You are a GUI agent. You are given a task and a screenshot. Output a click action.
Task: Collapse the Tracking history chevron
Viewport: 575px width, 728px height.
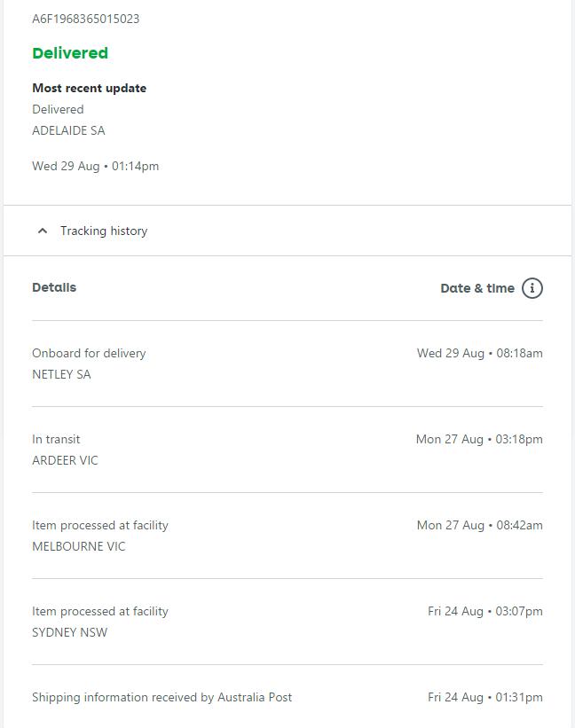(43, 231)
